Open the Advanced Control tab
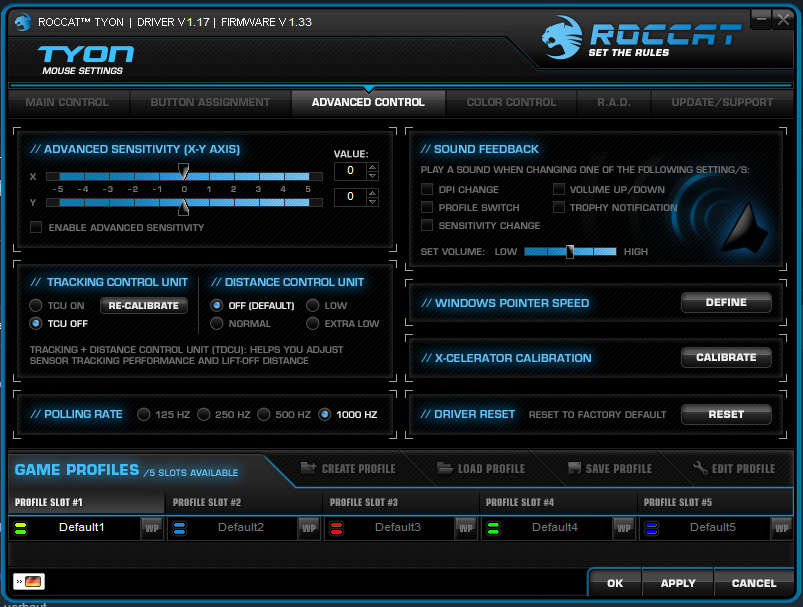 [x=368, y=102]
